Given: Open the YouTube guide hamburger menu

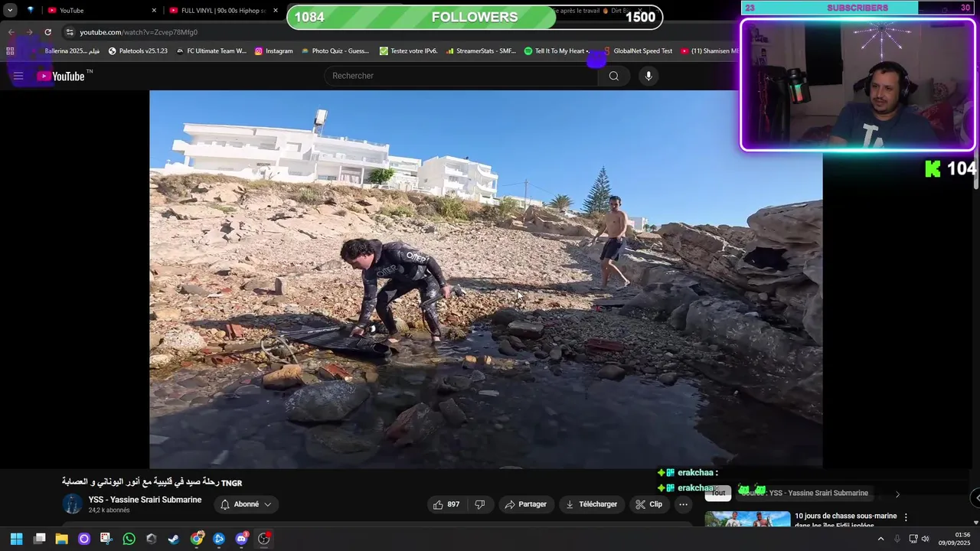Looking at the screenshot, I should 18,76.
